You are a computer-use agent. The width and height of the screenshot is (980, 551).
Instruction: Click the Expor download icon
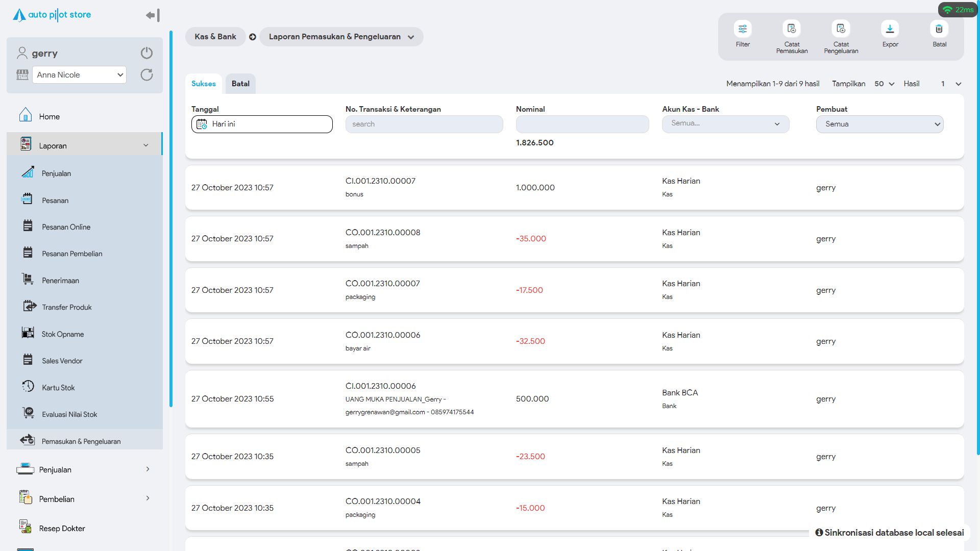click(x=890, y=29)
